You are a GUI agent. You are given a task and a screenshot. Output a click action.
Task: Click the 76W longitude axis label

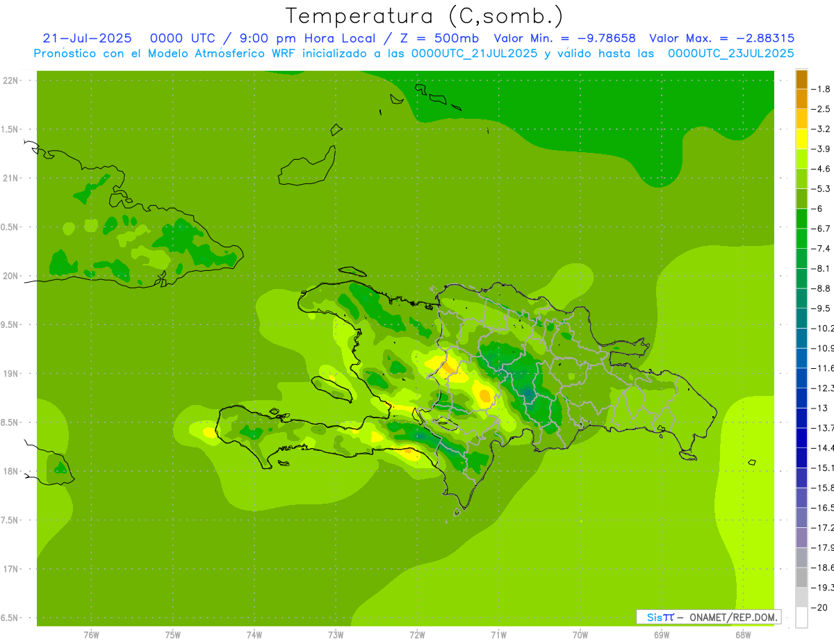91,635
